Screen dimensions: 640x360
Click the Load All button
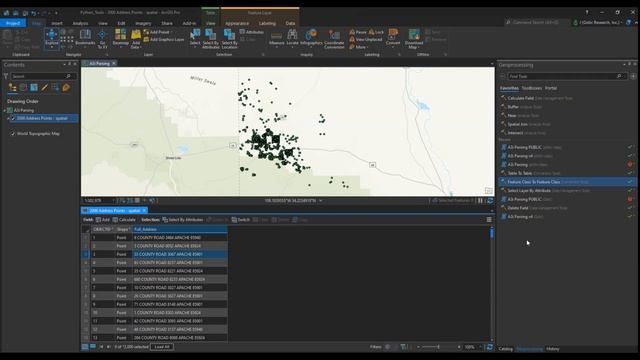click(x=162, y=347)
